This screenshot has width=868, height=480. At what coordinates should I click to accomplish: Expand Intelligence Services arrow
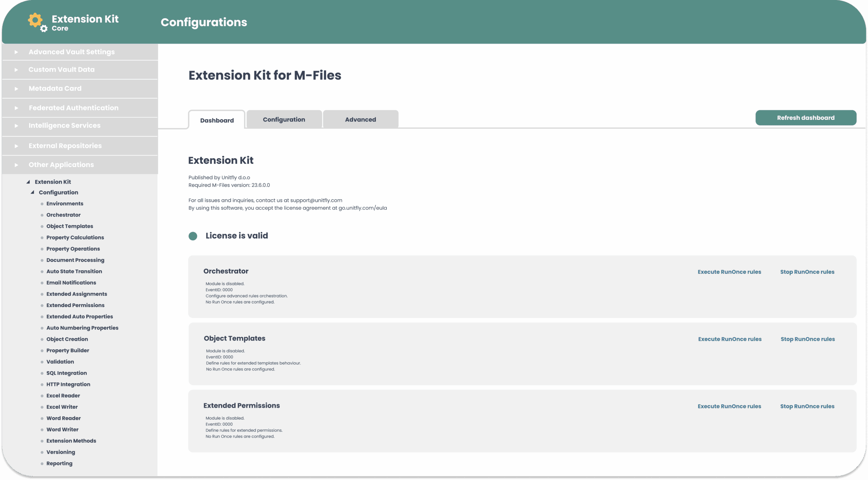[16, 126]
